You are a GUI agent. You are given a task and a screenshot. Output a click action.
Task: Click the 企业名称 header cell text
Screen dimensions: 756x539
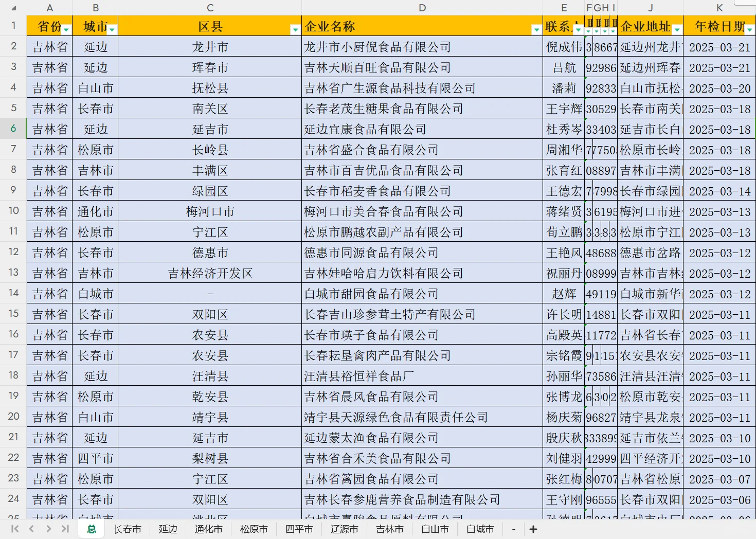[x=330, y=26]
